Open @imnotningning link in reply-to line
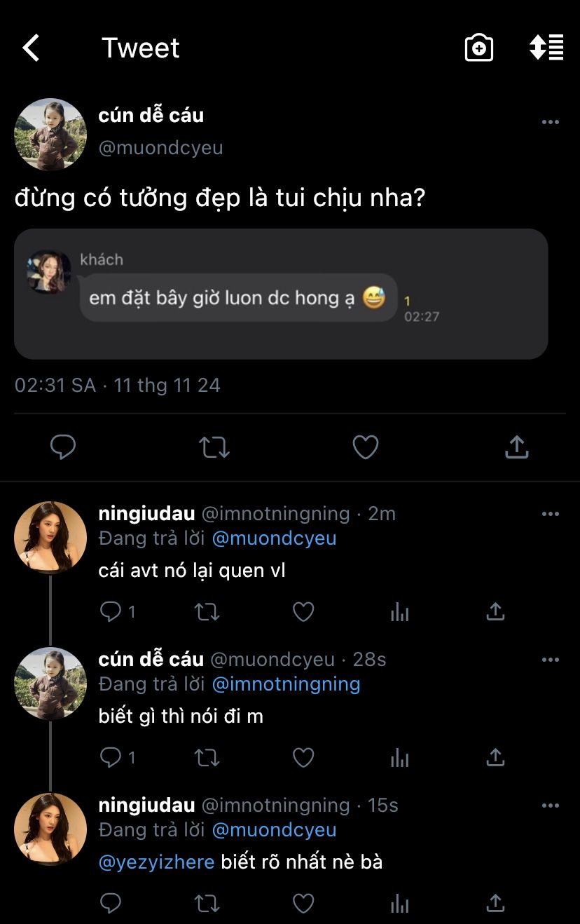 286,684
